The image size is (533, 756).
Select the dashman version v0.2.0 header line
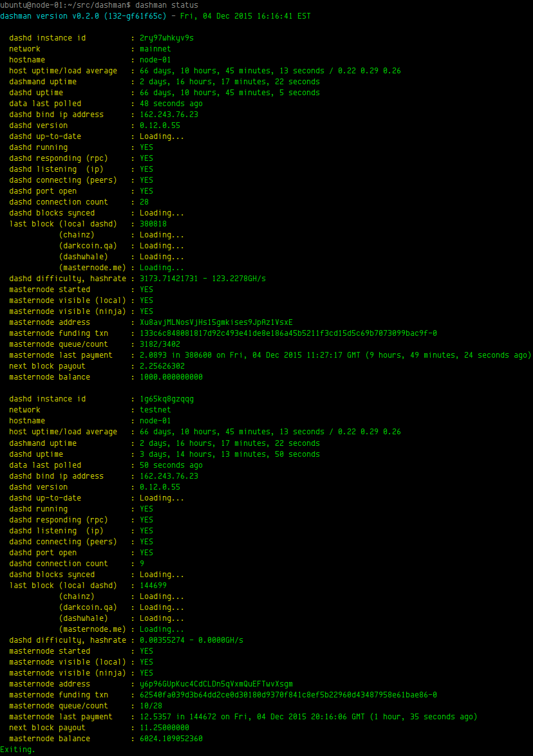click(155, 16)
